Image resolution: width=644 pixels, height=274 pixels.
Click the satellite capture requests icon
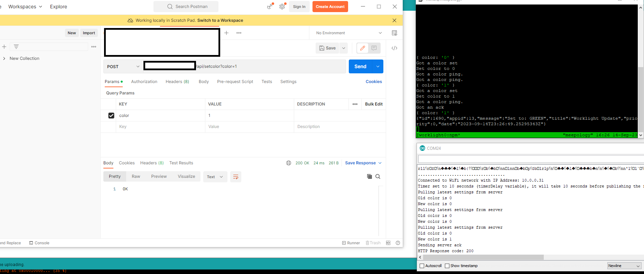[x=270, y=7]
